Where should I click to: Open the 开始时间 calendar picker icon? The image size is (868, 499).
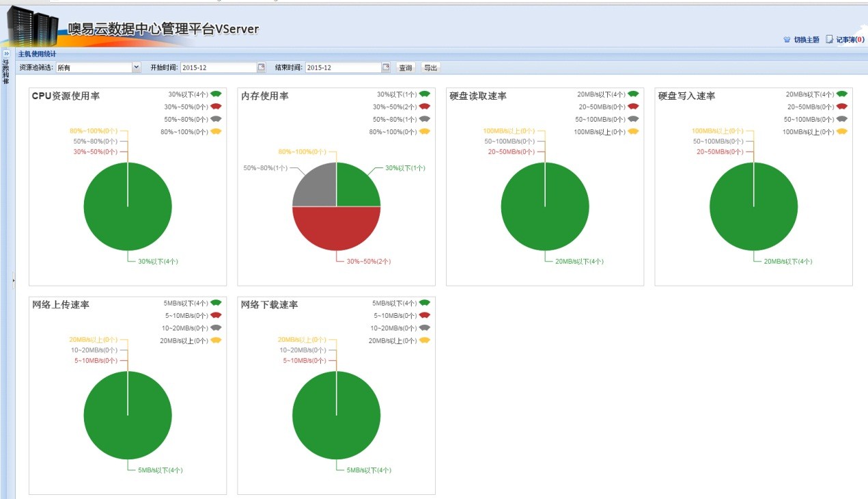261,67
